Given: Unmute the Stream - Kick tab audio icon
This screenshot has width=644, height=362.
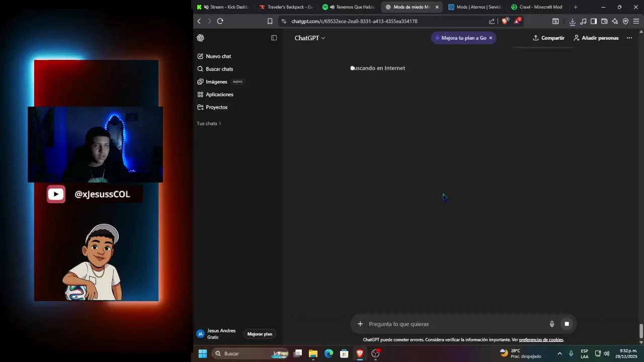Looking at the screenshot, I should click(x=206, y=7).
